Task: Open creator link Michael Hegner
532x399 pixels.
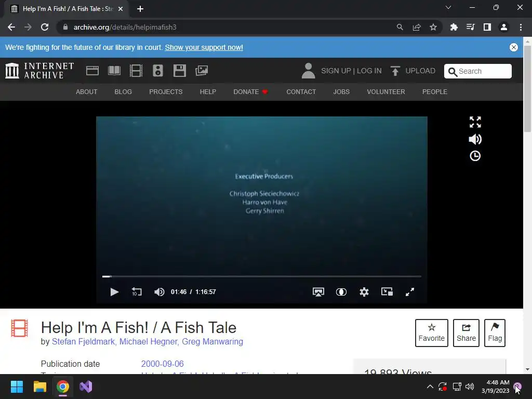Action: [149, 342]
